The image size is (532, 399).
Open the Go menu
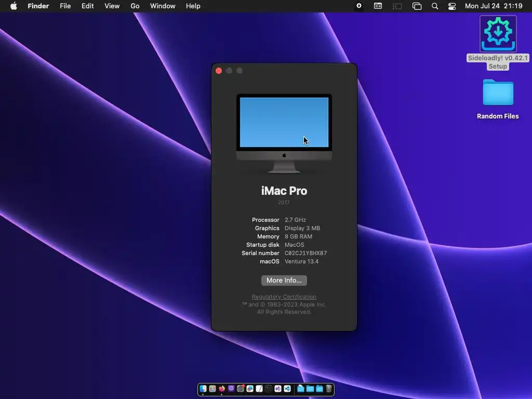click(135, 6)
